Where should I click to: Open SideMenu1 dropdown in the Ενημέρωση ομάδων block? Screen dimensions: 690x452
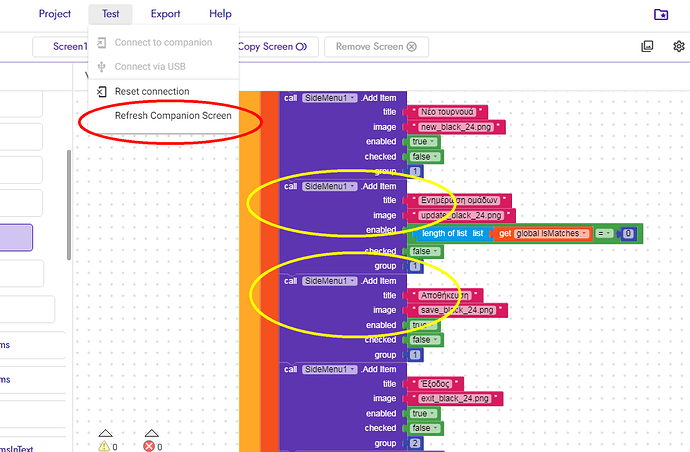[330, 187]
